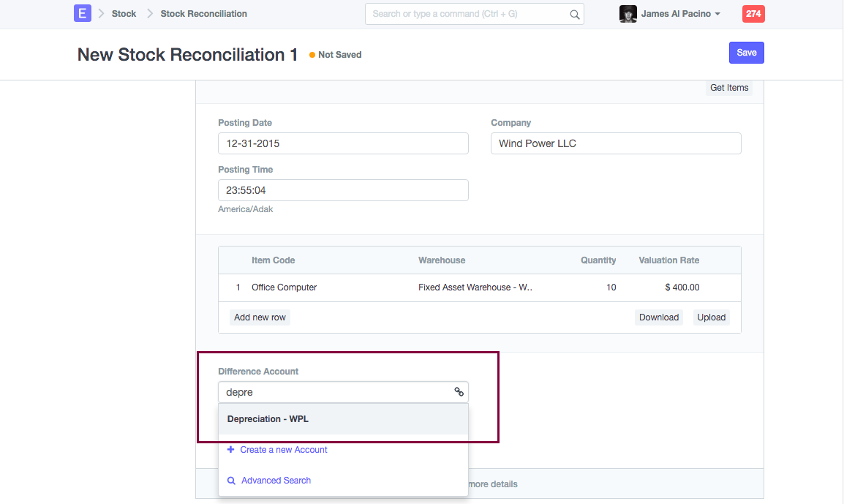Viewport: 844px width, 504px height.
Task: Navigate to Stock breadcrumb
Action: click(x=124, y=14)
